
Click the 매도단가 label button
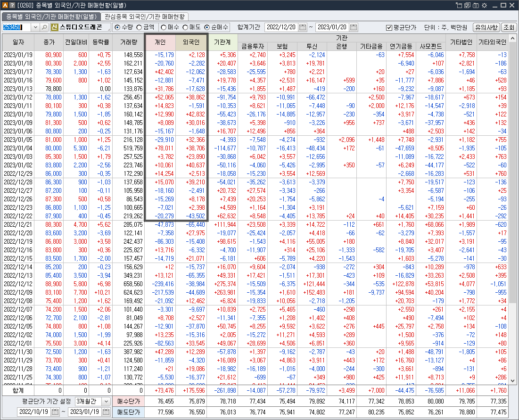click(x=128, y=412)
